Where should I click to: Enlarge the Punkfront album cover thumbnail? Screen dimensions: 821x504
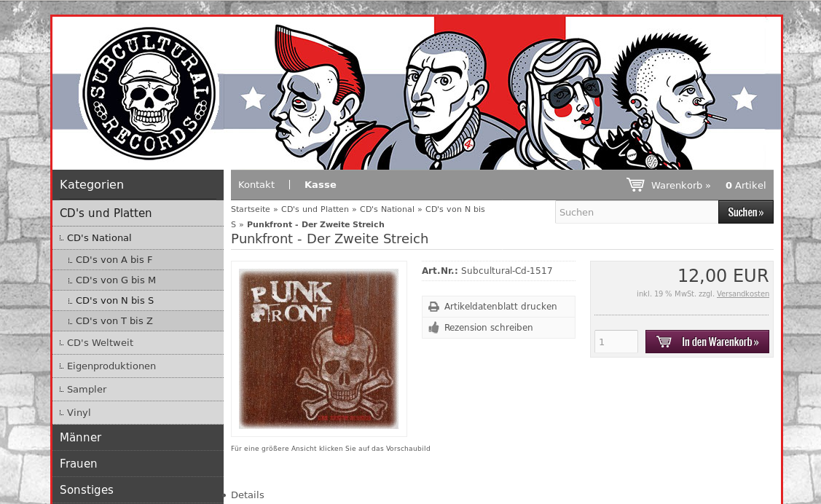coord(319,349)
